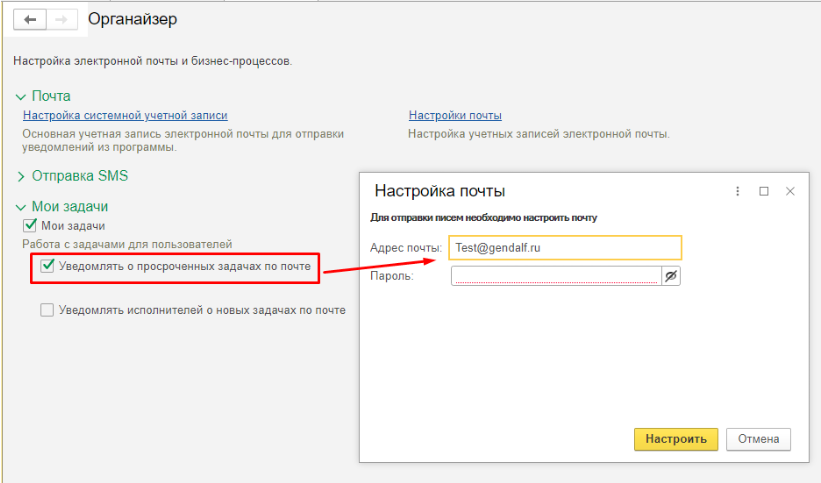The height and width of the screenshot is (483, 821).
Task: Click the back arrow navigation button
Action: coord(30,19)
